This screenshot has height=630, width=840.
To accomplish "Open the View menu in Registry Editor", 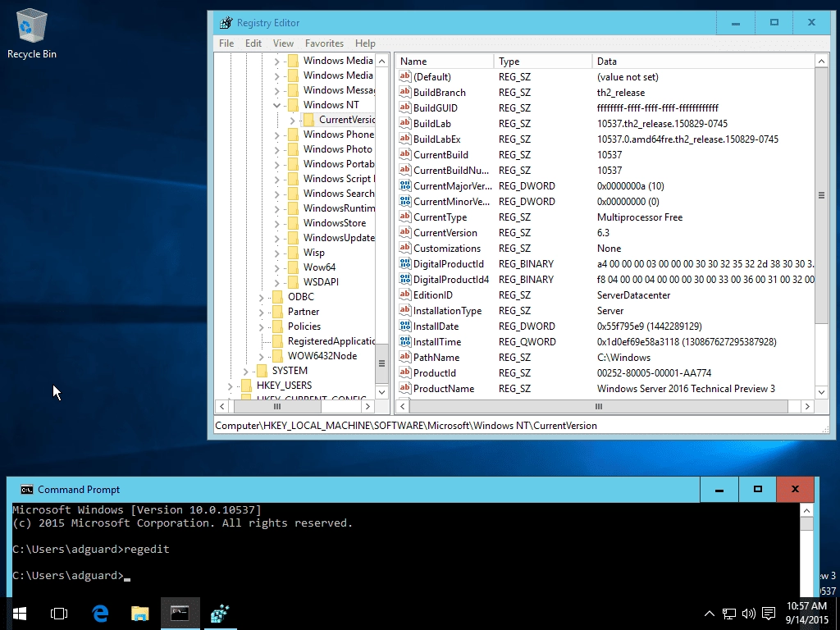I will coord(283,43).
